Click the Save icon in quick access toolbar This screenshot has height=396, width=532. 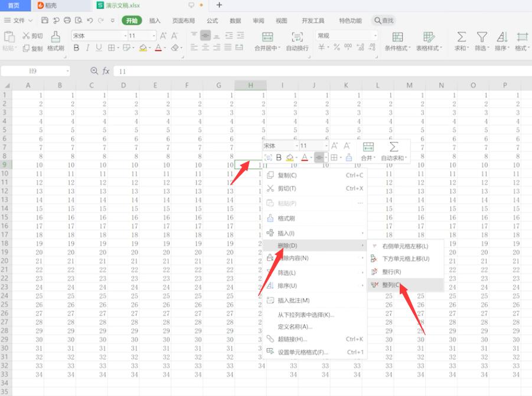click(x=44, y=20)
